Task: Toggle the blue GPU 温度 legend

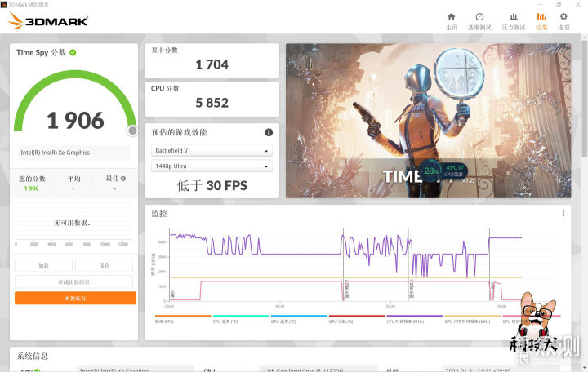Action: click(x=299, y=319)
